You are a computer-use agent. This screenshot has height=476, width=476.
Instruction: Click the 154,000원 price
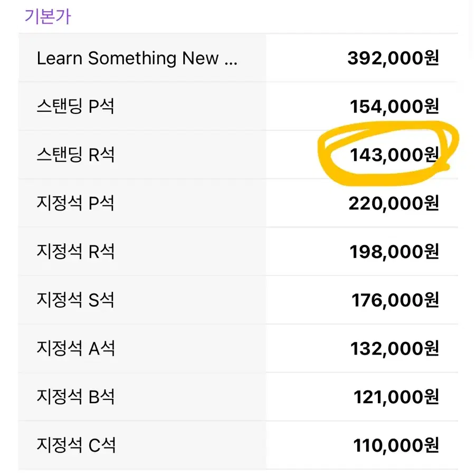[x=394, y=106]
